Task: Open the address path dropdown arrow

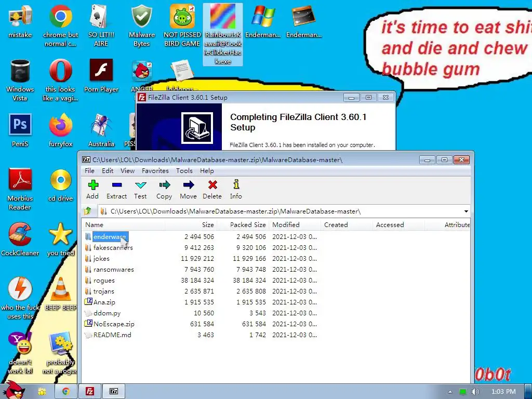Action: (x=466, y=211)
